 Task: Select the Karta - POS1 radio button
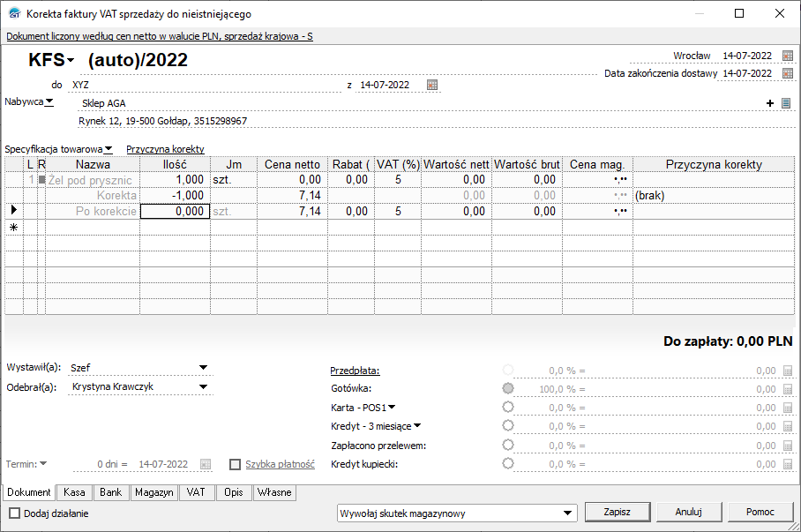pyautogui.click(x=508, y=407)
